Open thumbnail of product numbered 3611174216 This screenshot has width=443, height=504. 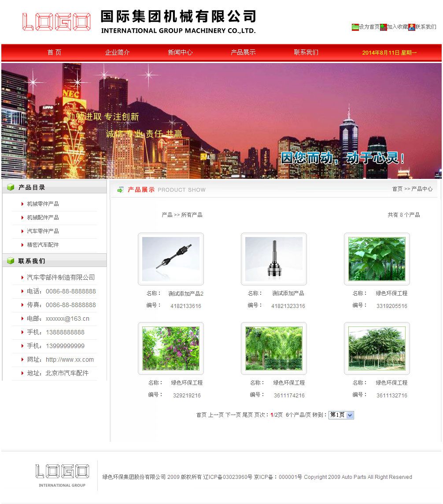[x=274, y=348]
